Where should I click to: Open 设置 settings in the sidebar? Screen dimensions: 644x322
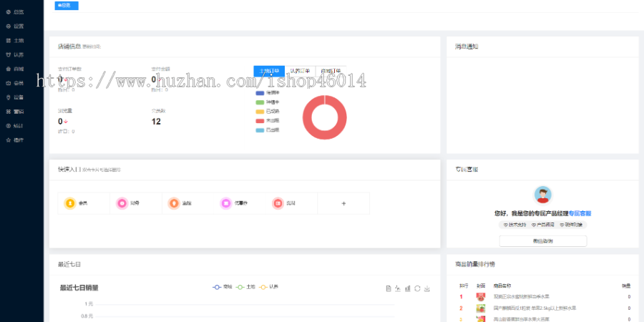point(15,26)
